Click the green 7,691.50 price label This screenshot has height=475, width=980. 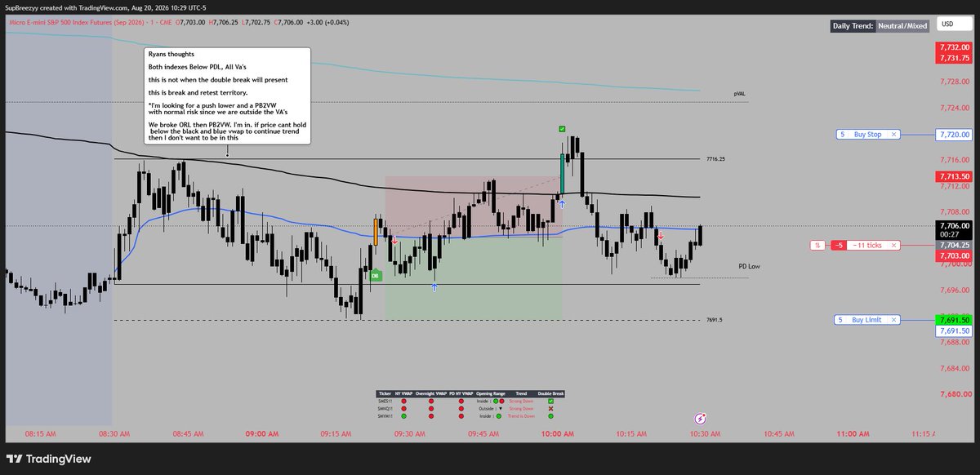click(954, 321)
